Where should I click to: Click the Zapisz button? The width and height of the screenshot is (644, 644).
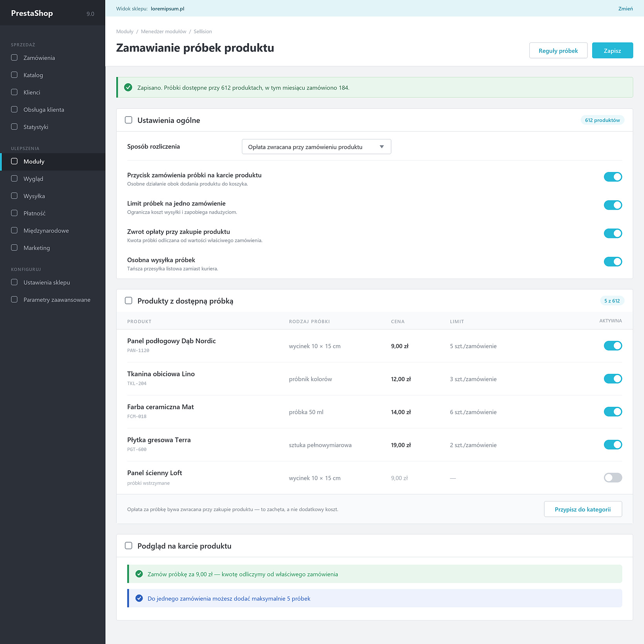(x=612, y=51)
